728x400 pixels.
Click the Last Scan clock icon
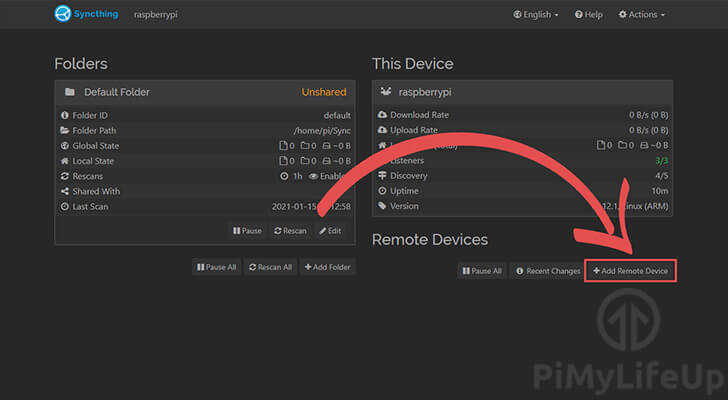(65, 206)
